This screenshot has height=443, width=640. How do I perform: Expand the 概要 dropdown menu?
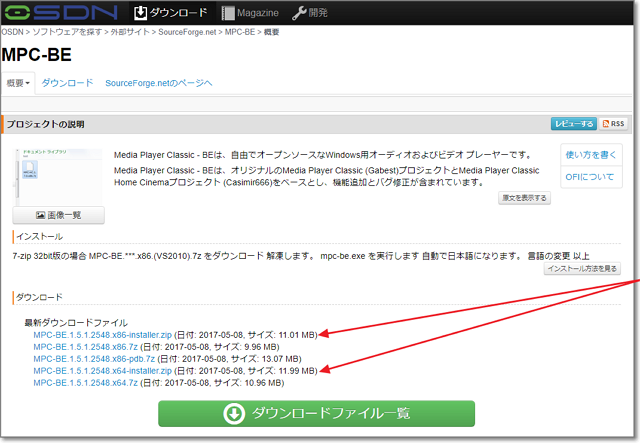click(x=18, y=83)
